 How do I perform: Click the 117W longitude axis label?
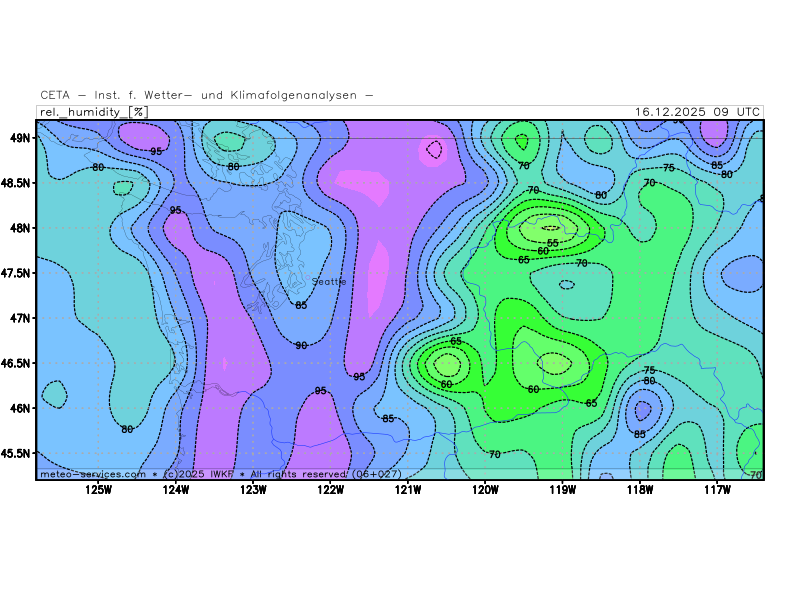point(717,489)
